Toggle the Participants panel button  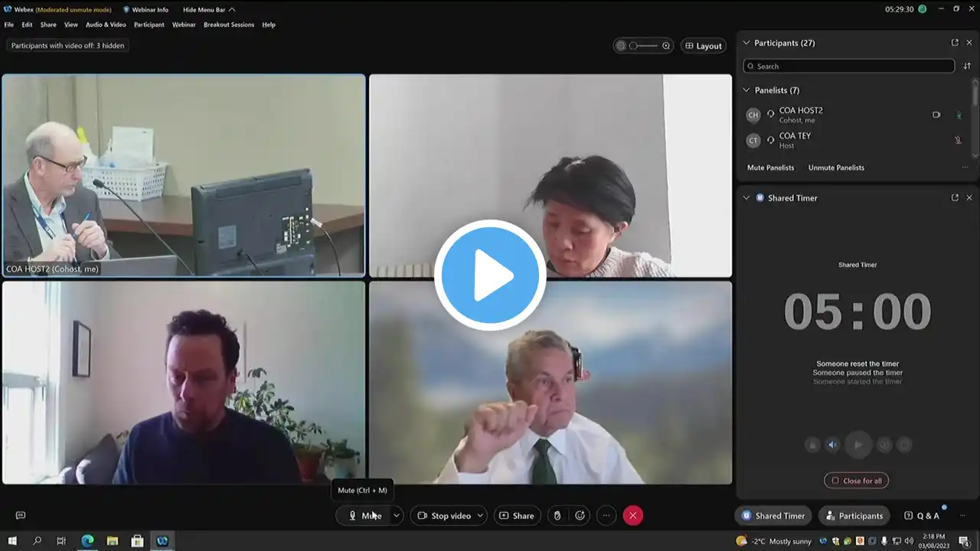pos(854,516)
